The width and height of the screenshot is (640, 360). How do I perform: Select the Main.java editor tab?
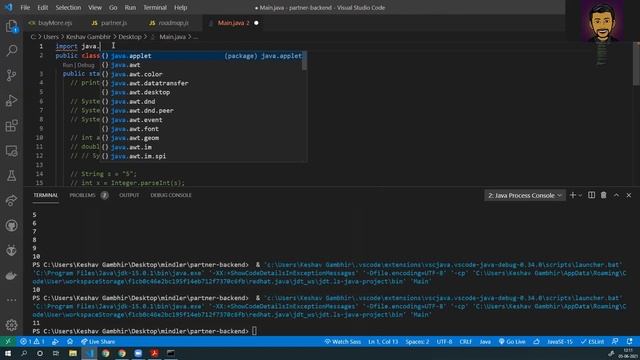click(233, 23)
